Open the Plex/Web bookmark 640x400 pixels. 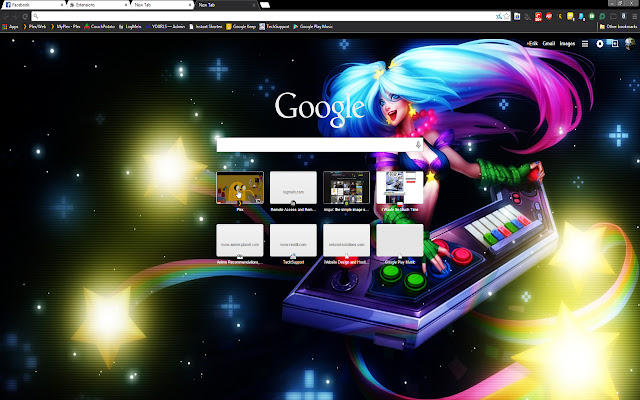click(34, 27)
